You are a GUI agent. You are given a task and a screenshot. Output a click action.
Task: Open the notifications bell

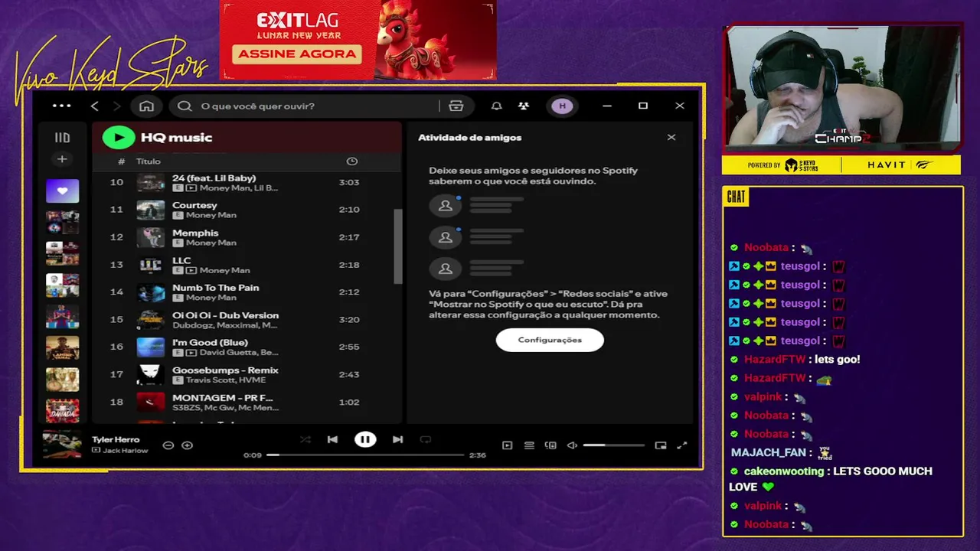(496, 106)
